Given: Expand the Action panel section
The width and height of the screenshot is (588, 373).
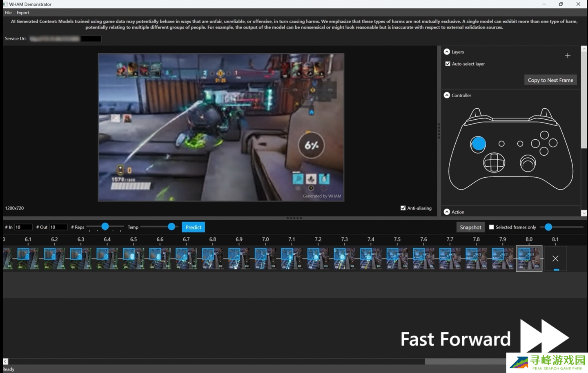Looking at the screenshot, I should pyautogui.click(x=447, y=212).
